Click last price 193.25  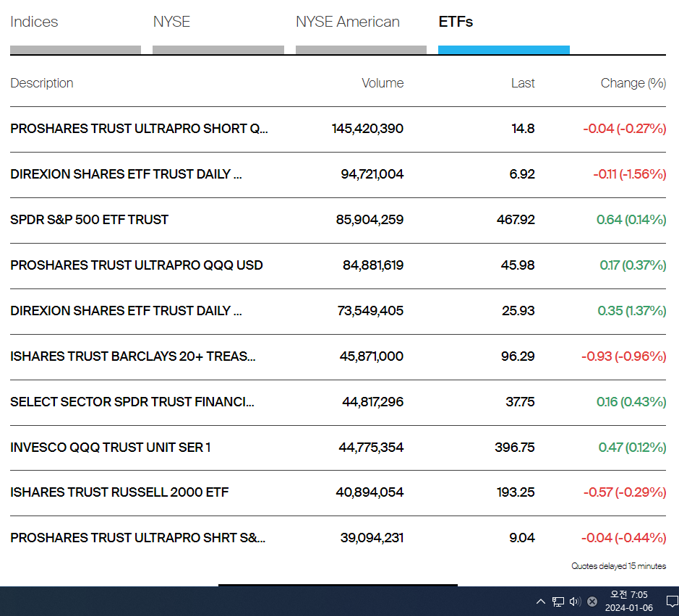pyautogui.click(x=516, y=492)
